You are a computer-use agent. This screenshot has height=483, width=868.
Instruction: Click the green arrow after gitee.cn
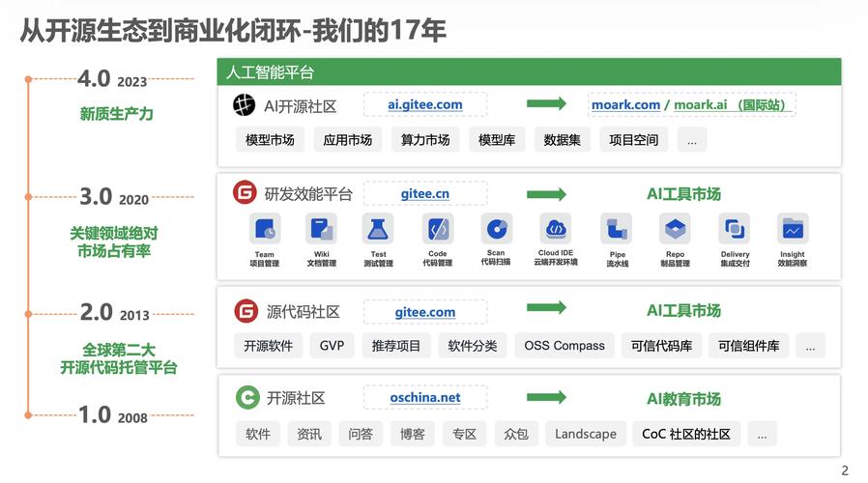(546, 194)
